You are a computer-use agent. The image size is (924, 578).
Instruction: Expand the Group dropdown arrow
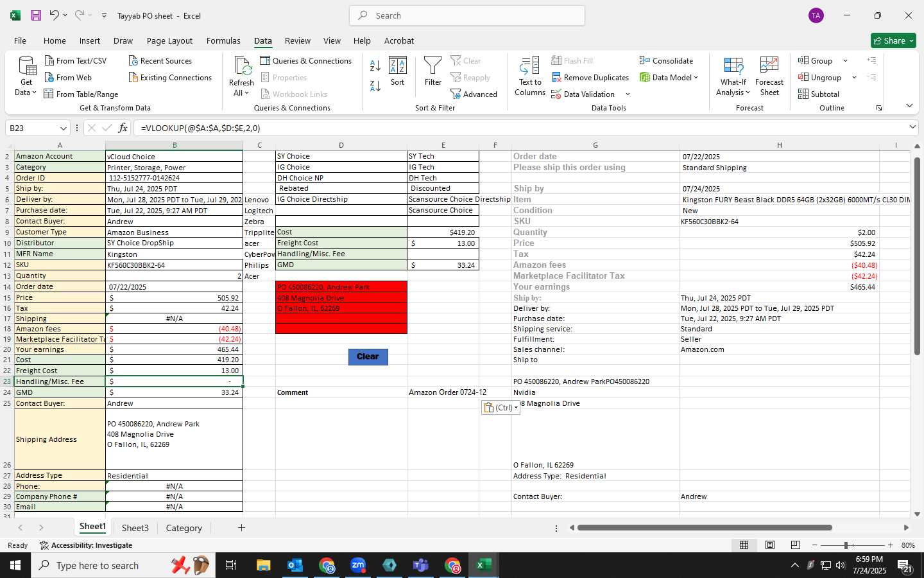coord(845,61)
